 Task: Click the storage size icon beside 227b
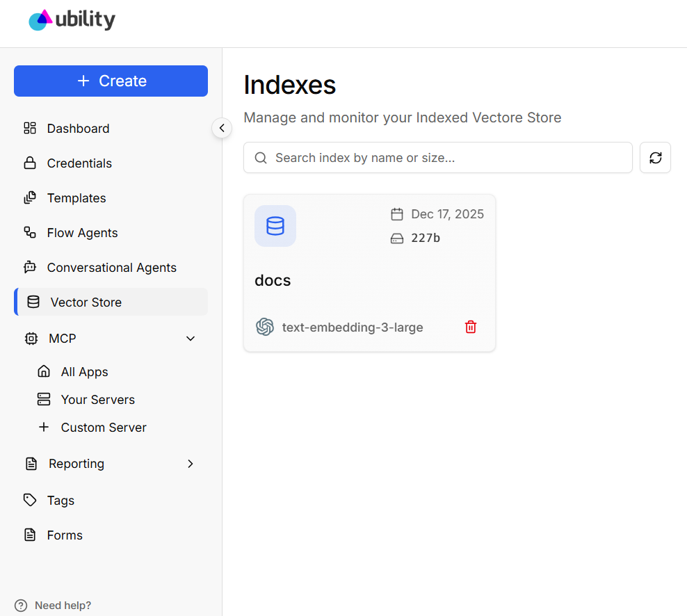click(397, 238)
